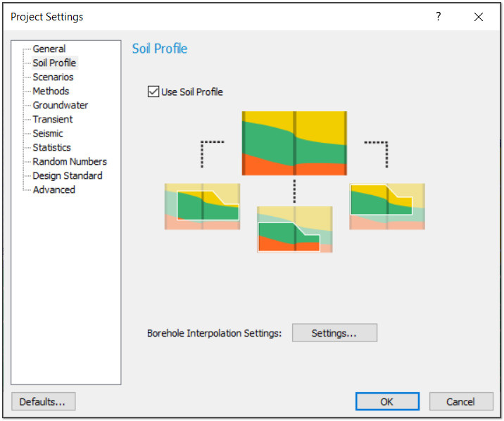Open the Methods settings page
Screen dimensions: 504x421
(x=51, y=92)
